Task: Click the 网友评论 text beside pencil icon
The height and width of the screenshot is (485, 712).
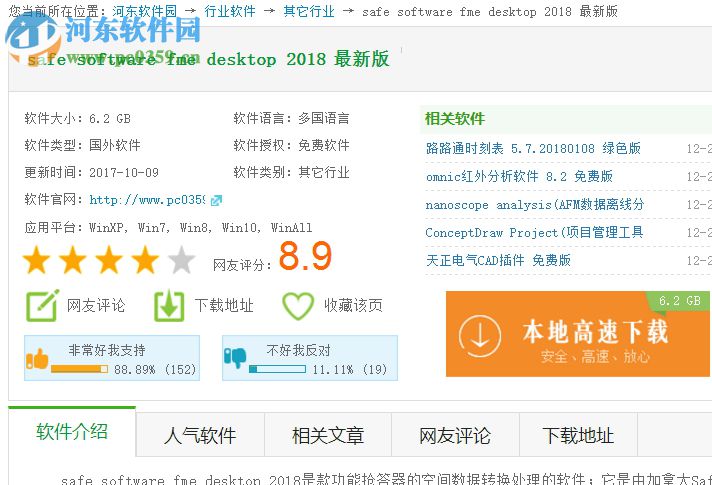Action: click(96, 305)
